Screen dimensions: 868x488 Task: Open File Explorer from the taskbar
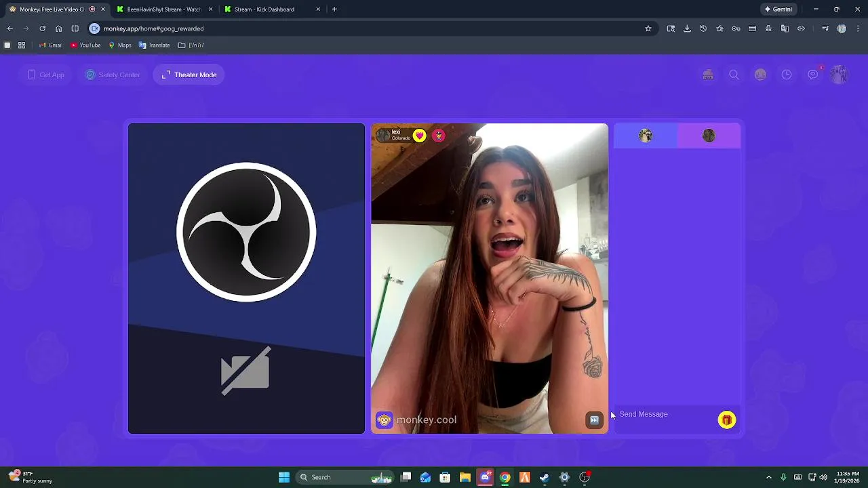tap(465, 477)
